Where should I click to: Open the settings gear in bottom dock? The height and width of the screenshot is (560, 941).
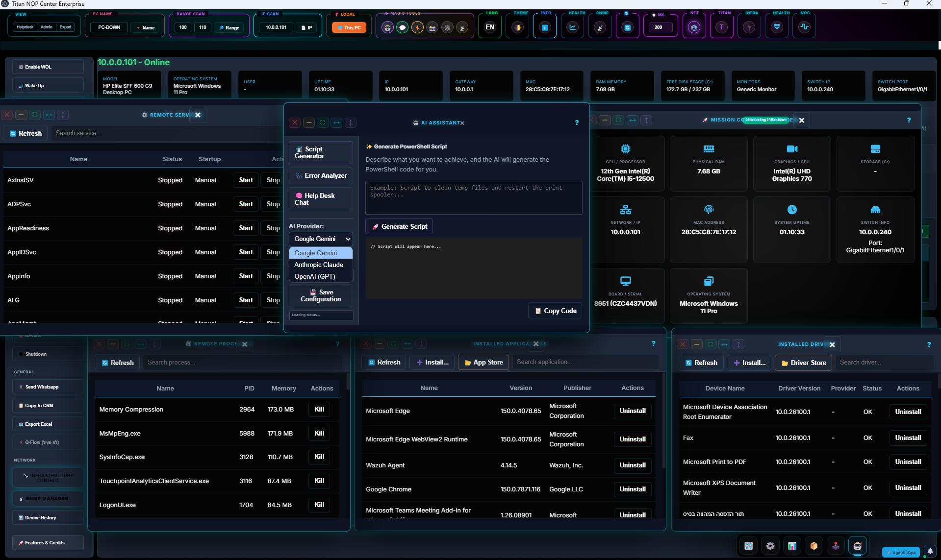(770, 546)
